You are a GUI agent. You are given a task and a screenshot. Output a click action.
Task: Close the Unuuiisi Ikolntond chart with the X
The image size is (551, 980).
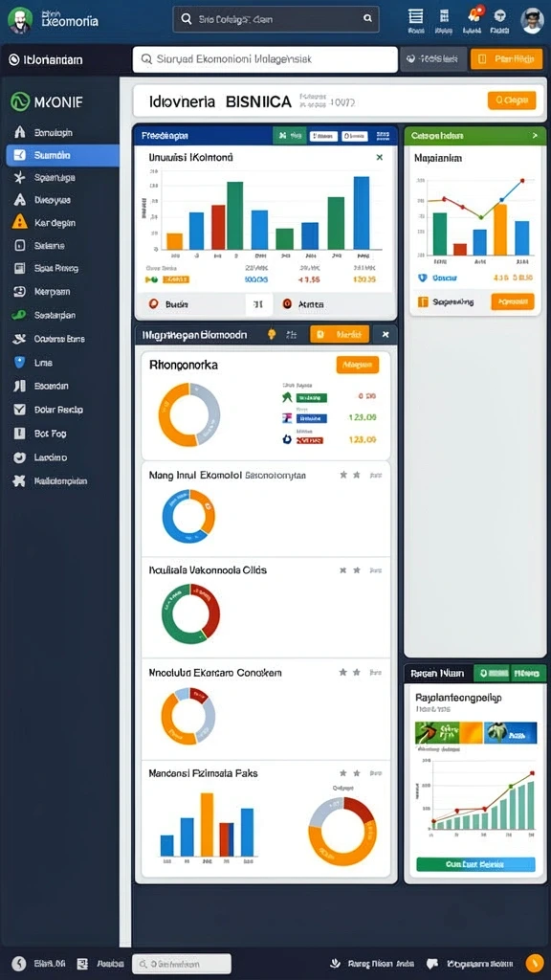point(379,158)
